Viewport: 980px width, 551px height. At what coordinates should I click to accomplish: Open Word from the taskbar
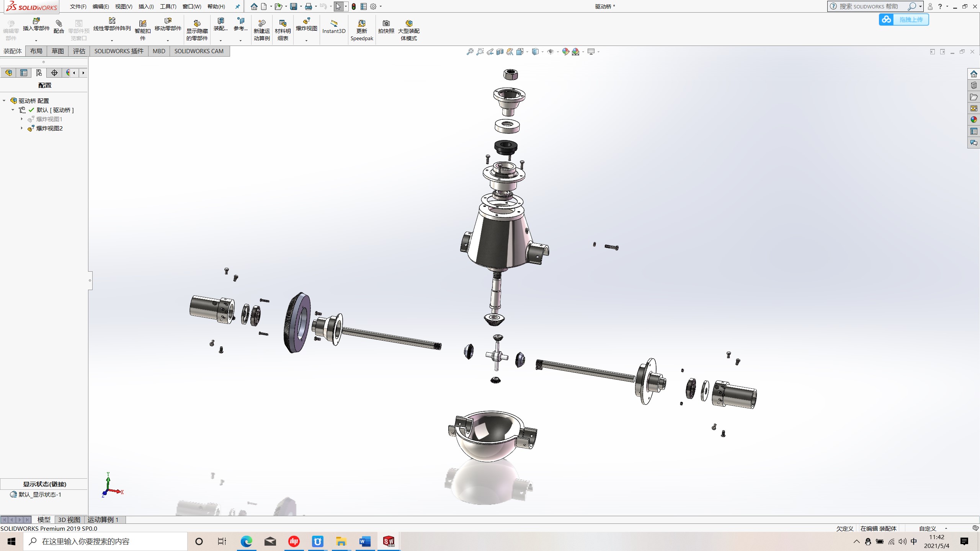tap(365, 541)
